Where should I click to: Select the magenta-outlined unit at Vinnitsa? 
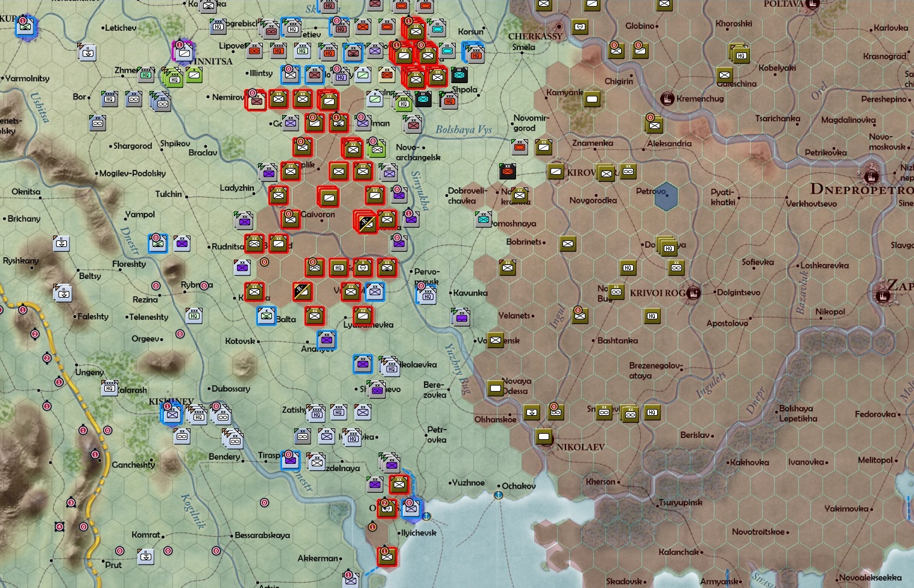184,52
